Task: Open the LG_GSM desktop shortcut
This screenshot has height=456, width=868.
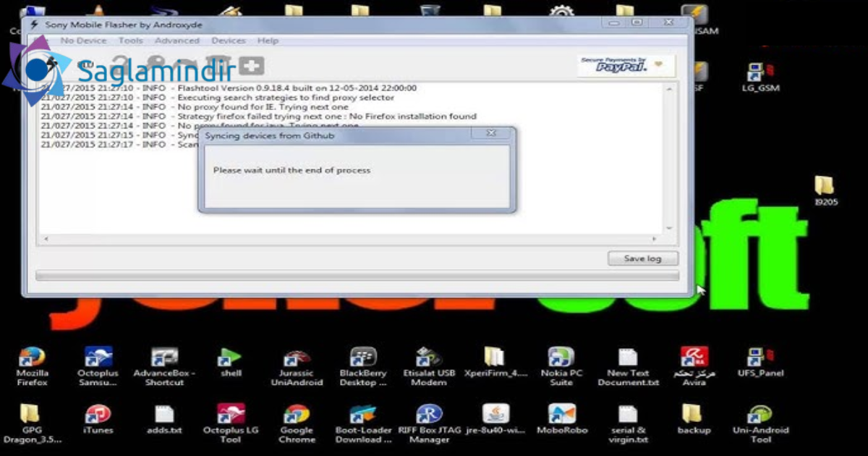Action: click(x=759, y=77)
